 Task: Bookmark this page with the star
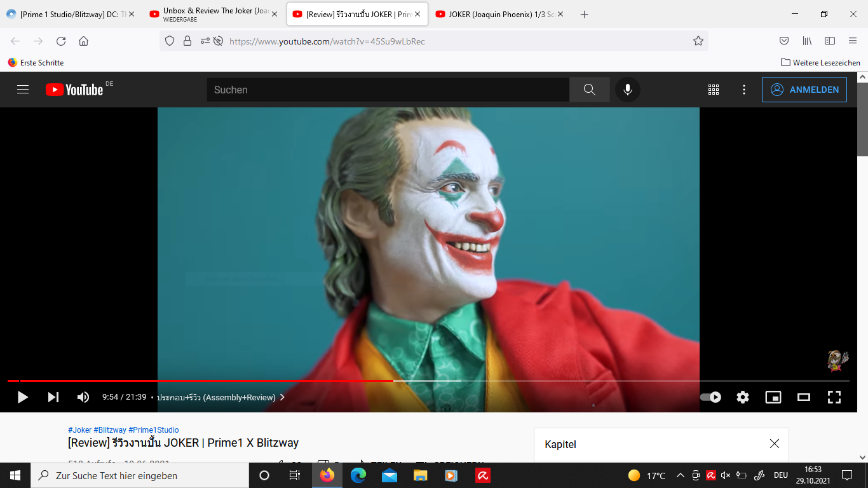[698, 41]
